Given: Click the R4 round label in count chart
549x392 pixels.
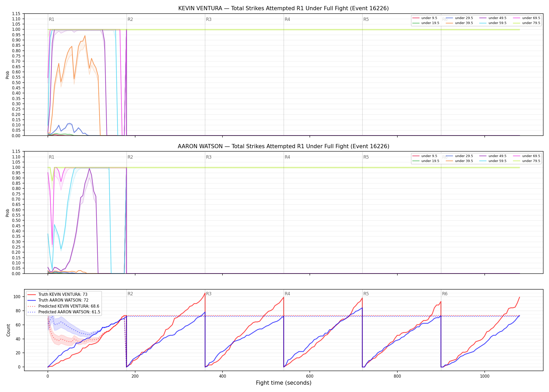Looking at the screenshot, I should 287,294.
